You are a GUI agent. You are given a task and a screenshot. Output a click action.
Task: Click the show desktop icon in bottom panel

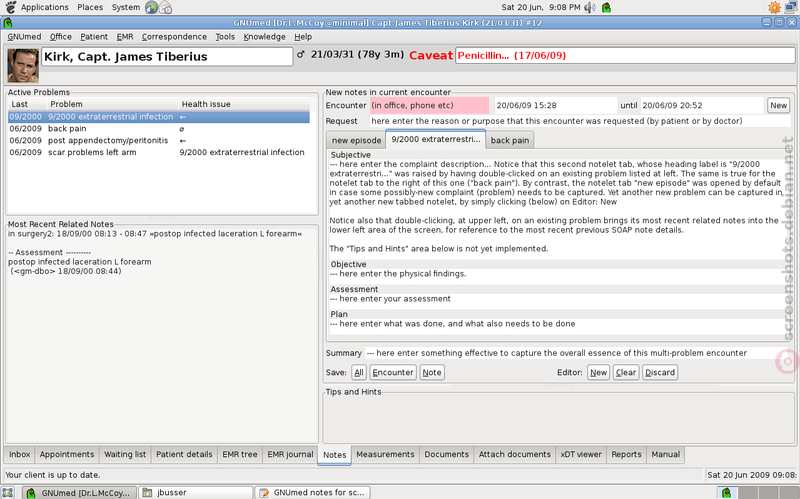point(9,492)
